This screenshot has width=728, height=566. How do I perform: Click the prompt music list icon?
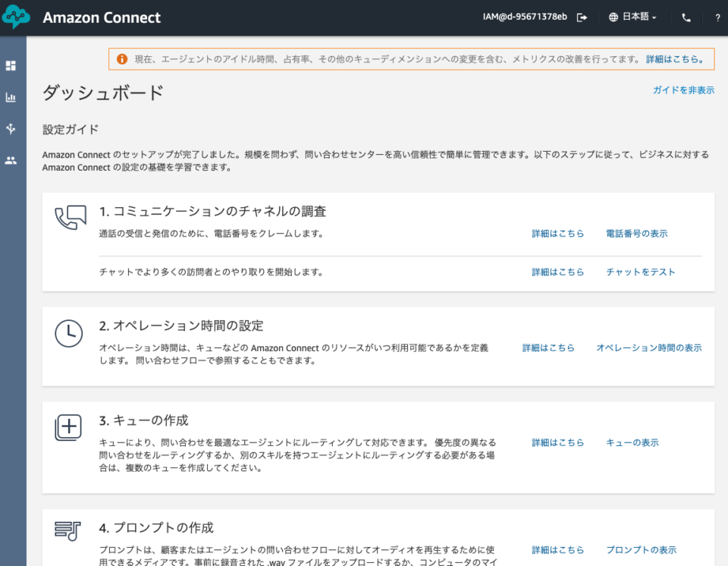tap(67, 530)
